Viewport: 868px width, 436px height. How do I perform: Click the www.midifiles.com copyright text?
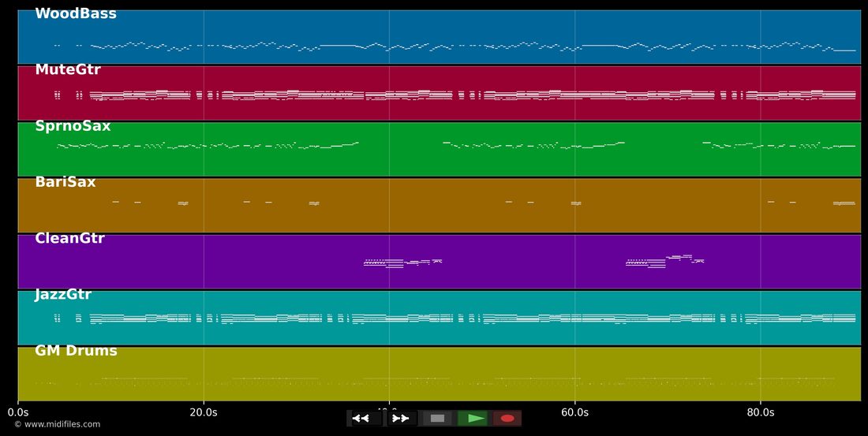[x=58, y=424]
